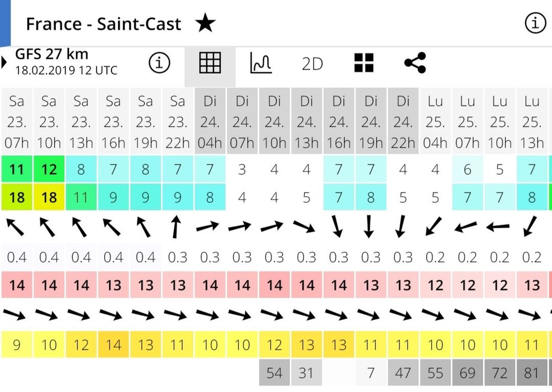Click the France - Saint-Cast title

[104, 24]
